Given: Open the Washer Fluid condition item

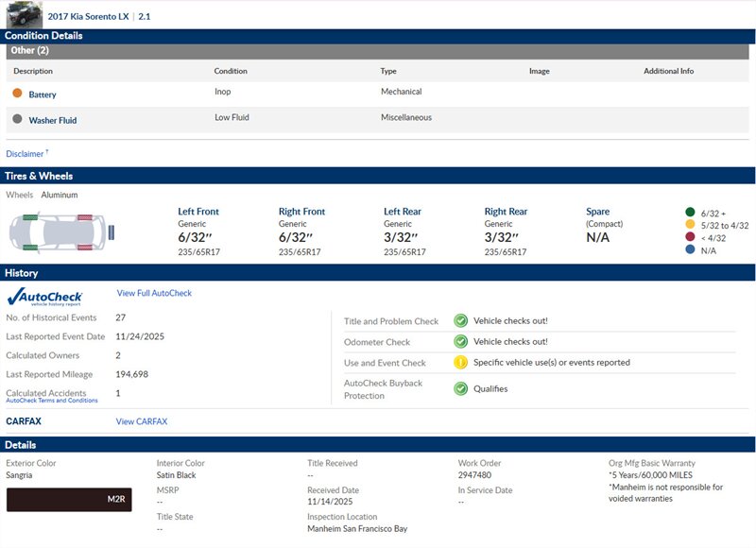Looking at the screenshot, I should pos(53,120).
